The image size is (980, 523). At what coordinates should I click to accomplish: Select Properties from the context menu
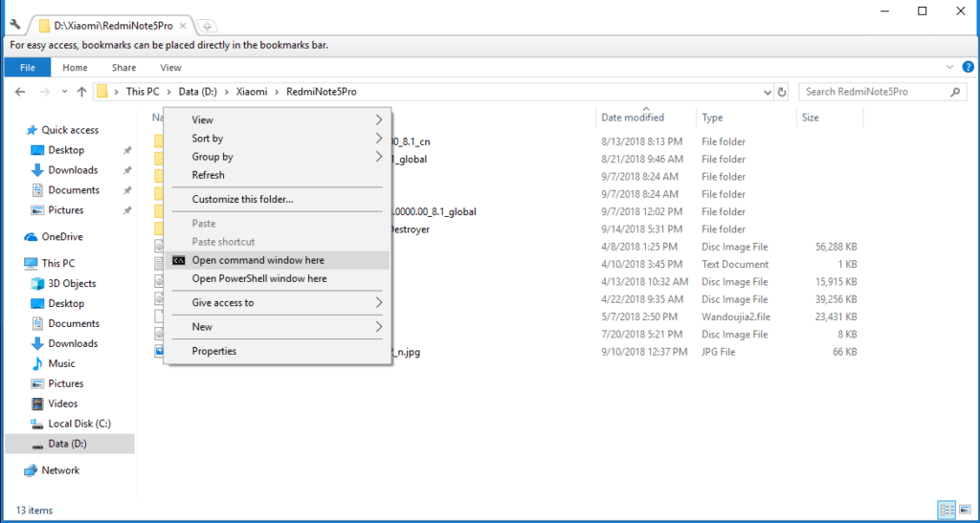tap(278, 351)
